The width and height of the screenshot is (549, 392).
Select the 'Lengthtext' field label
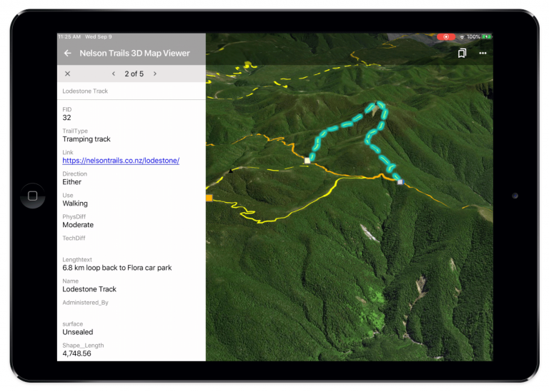77,259
